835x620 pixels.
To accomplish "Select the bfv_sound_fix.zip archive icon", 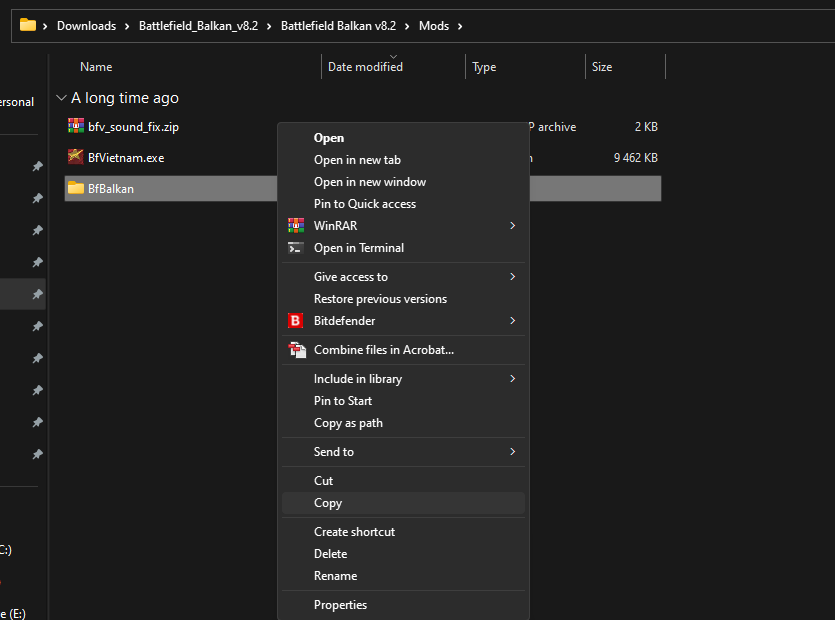I will 76,127.
